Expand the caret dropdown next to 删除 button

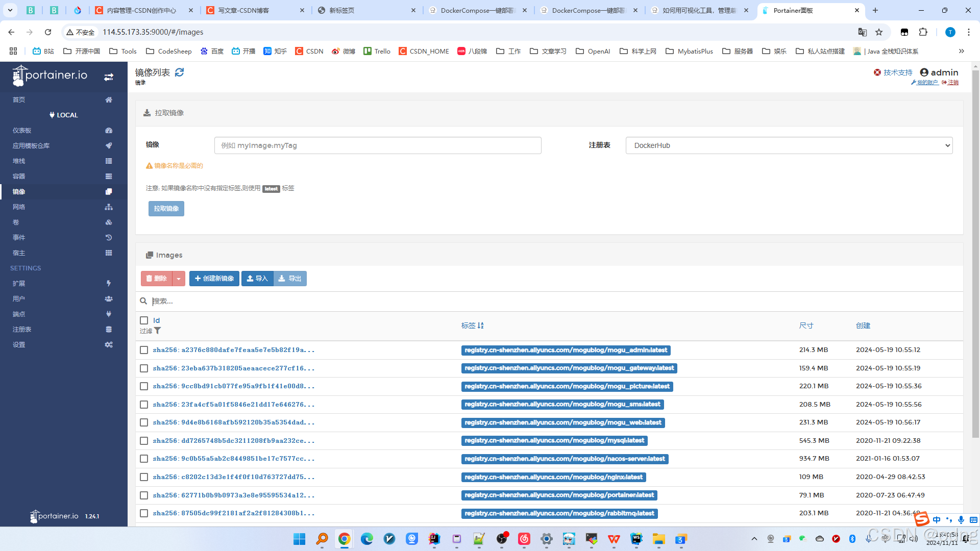click(x=179, y=279)
